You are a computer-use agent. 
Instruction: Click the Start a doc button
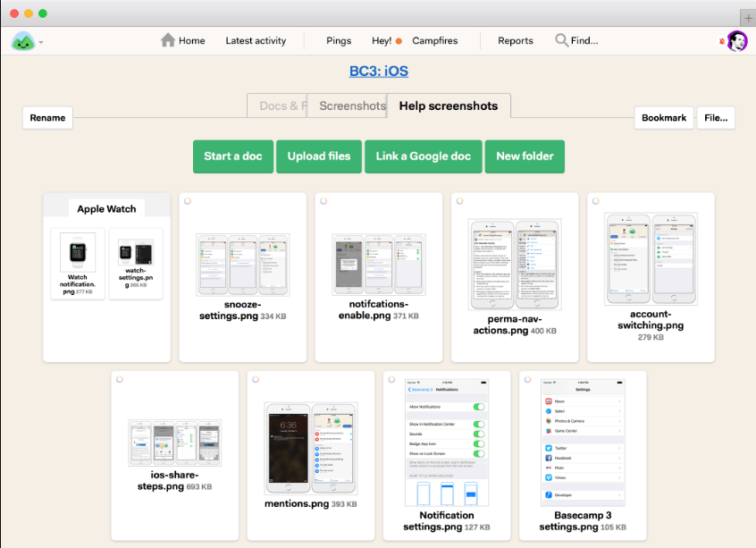click(x=233, y=156)
